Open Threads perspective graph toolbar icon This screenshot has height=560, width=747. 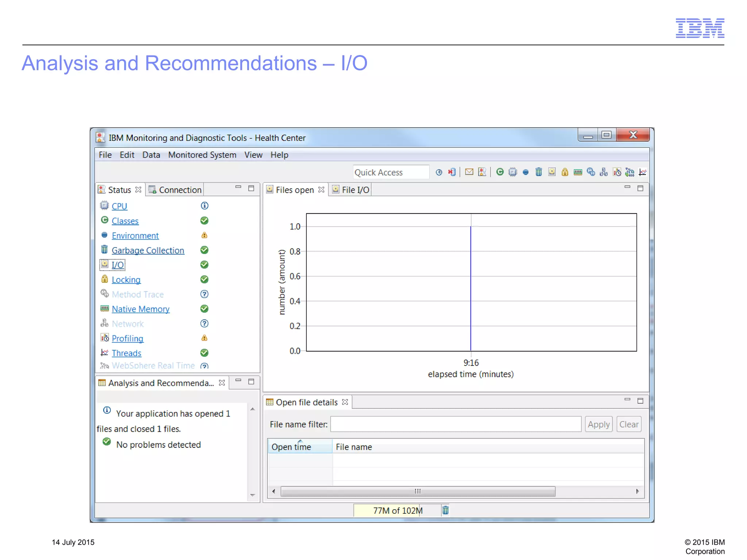643,172
